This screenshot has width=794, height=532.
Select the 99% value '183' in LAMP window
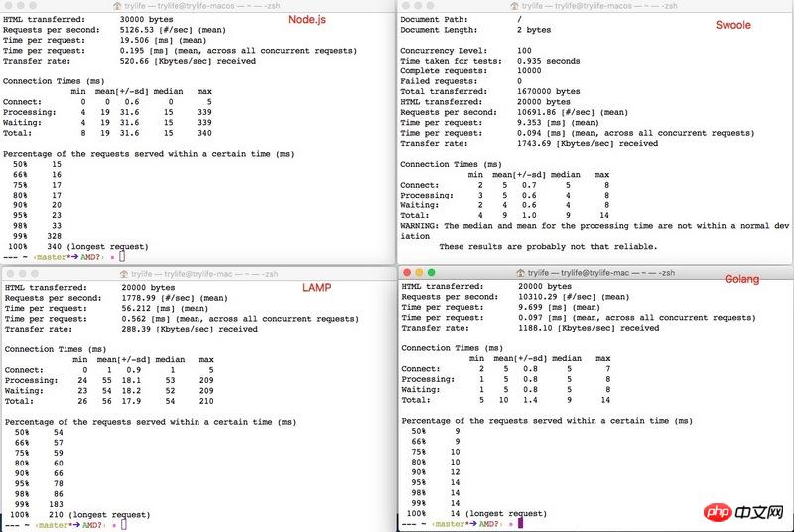(56, 504)
